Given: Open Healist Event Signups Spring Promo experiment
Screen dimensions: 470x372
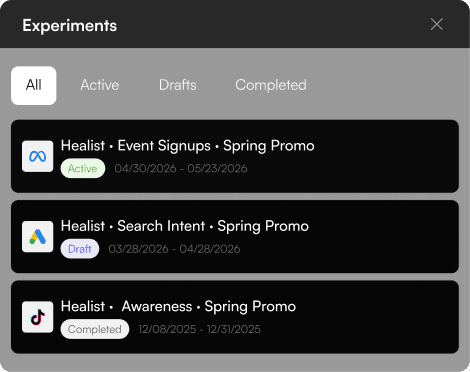Looking at the screenshot, I should 188,146.
